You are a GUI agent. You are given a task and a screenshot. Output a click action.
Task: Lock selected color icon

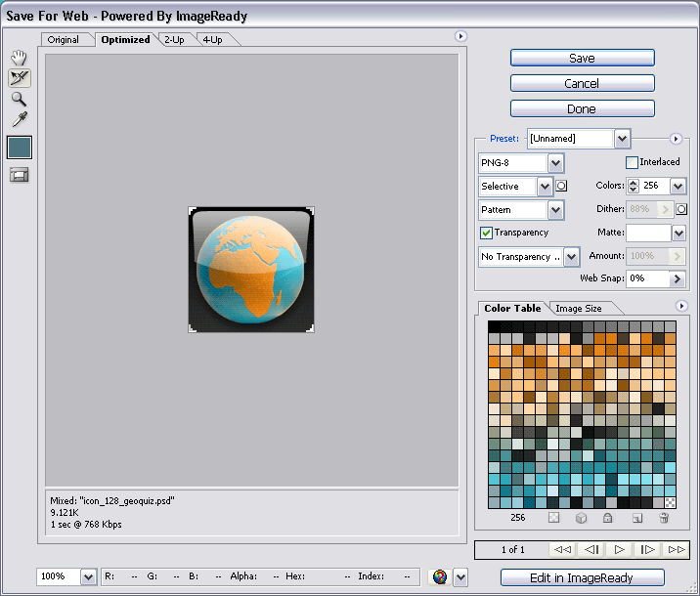tap(607, 518)
